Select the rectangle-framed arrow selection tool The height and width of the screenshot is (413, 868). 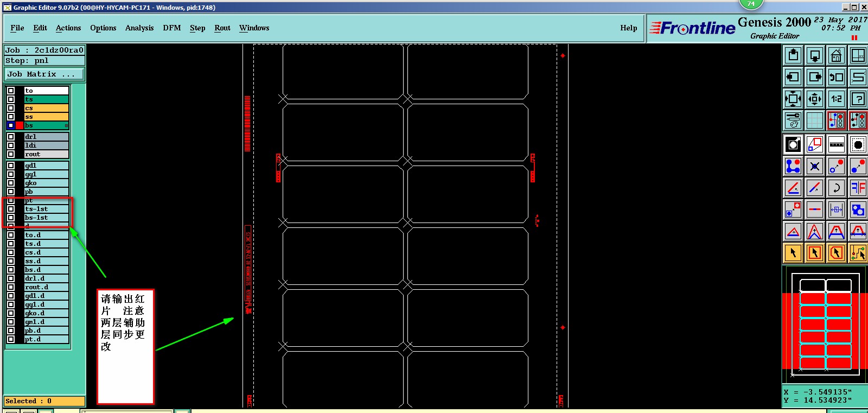(815, 253)
